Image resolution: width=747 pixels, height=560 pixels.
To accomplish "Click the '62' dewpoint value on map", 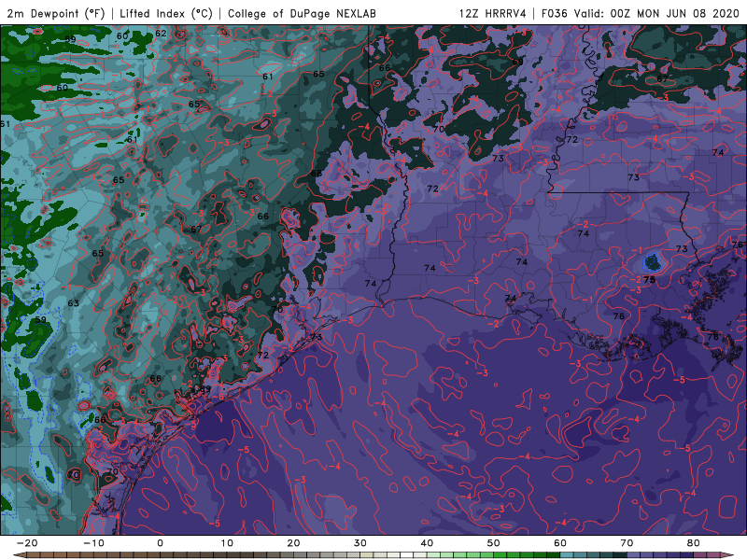I will pos(161,34).
